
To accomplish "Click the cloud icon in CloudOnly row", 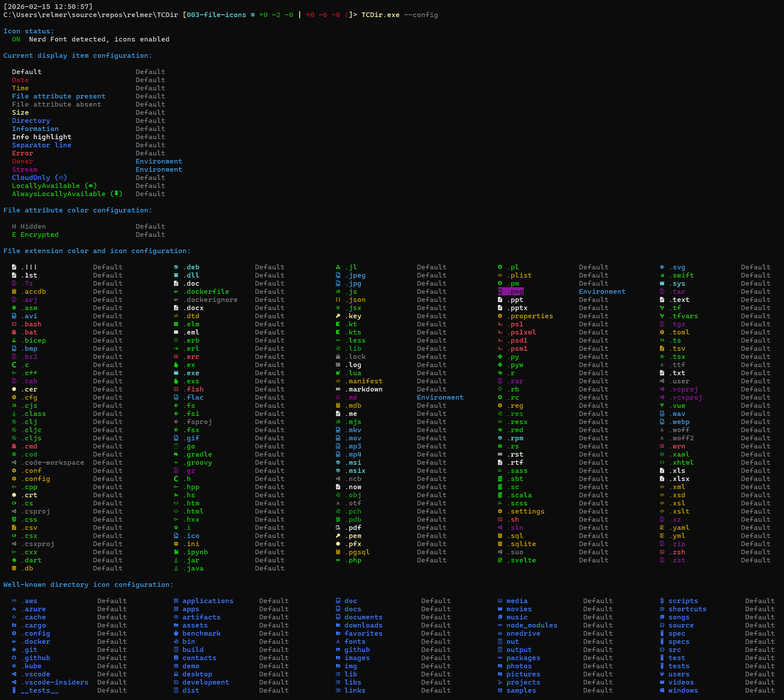I will tap(61, 178).
